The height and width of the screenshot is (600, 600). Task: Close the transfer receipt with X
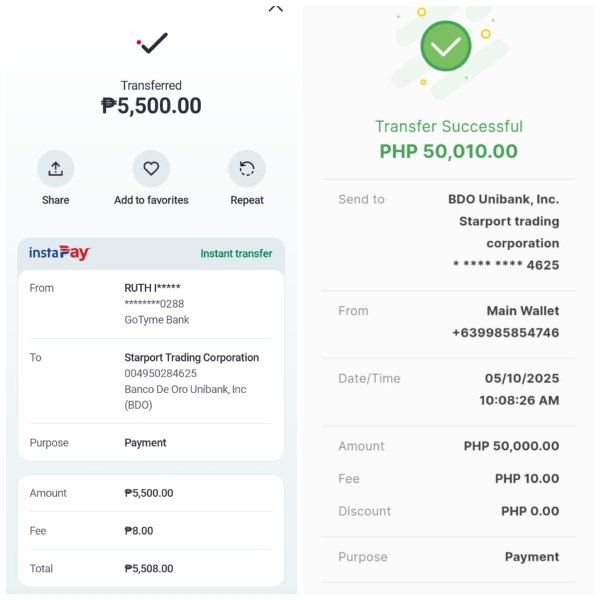[276, 7]
